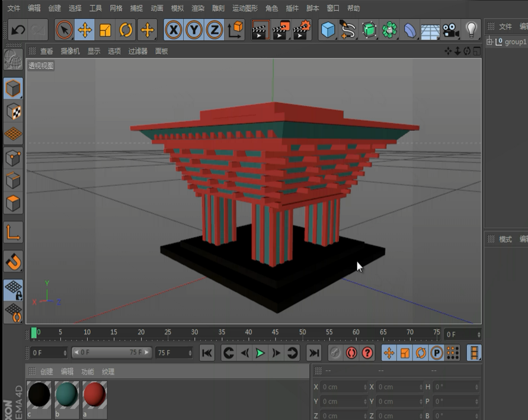Render to Picture Viewer
The width and height of the screenshot is (528, 420).
281,30
